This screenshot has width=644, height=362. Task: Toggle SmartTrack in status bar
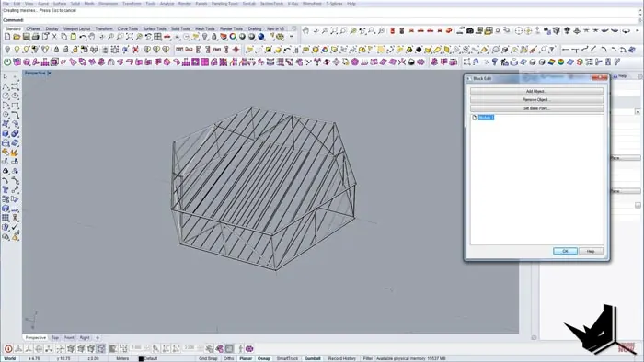pyautogui.click(x=287, y=358)
